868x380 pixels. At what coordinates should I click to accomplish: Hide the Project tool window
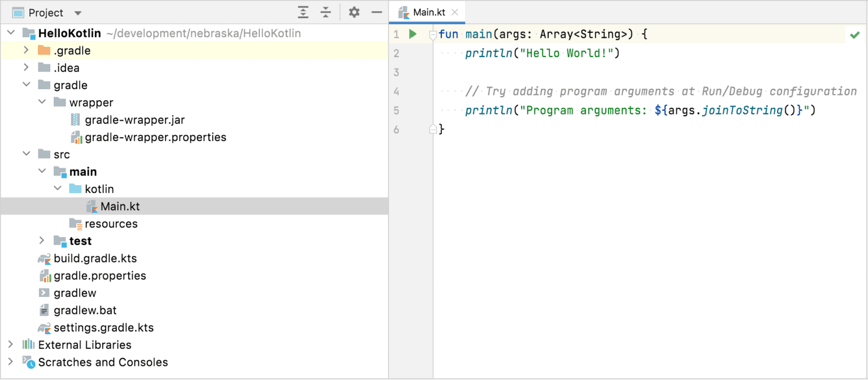tap(377, 12)
